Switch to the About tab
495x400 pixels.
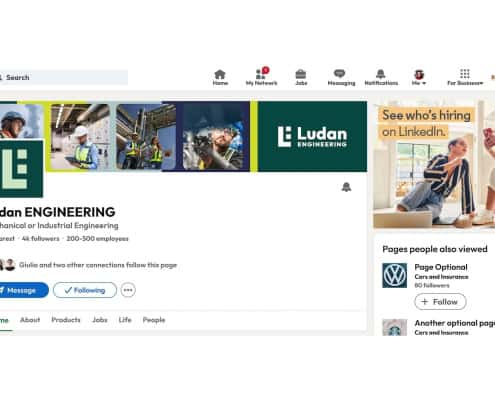[30, 320]
